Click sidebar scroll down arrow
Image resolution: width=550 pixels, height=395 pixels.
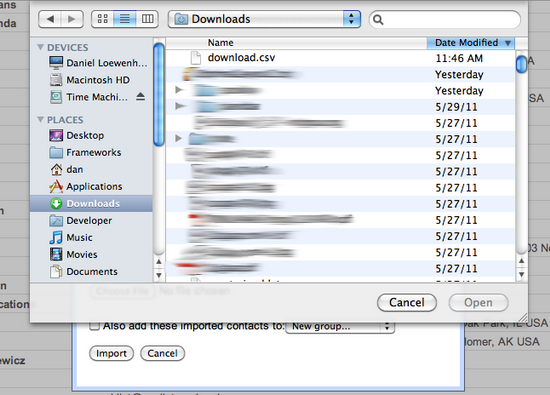[159, 275]
